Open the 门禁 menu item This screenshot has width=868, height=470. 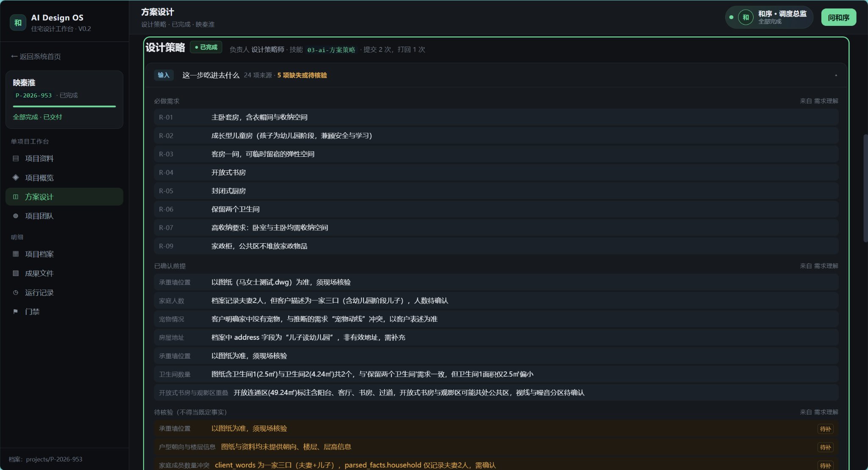tap(64, 311)
